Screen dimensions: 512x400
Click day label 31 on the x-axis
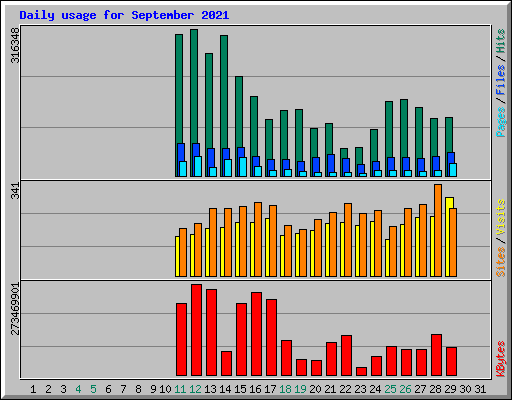click(480, 389)
